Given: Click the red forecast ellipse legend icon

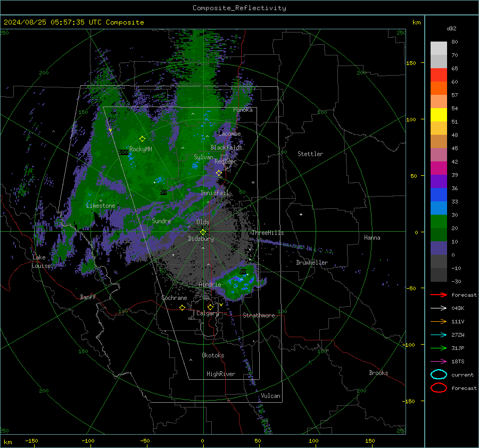Looking at the screenshot, I should 439,388.
